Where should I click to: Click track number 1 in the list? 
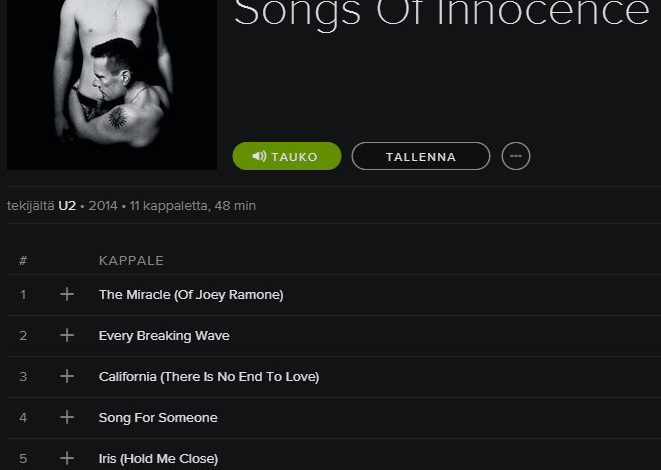(x=23, y=295)
